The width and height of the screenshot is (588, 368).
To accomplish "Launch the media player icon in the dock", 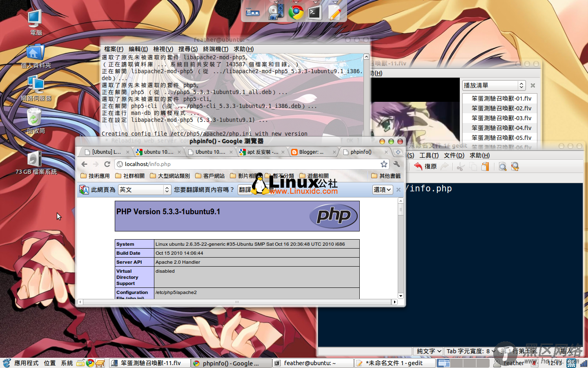I will pyautogui.click(x=276, y=12).
